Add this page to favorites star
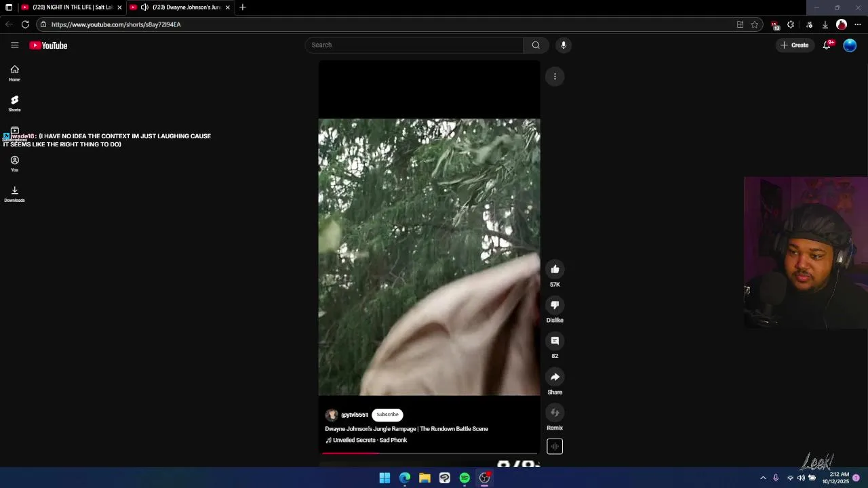The height and width of the screenshot is (488, 868). pos(755,24)
